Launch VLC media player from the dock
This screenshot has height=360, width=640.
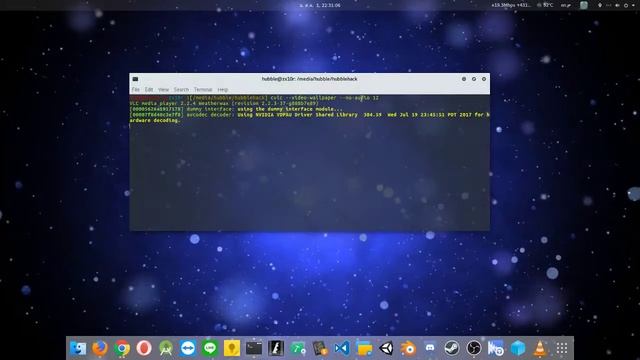(x=540, y=348)
